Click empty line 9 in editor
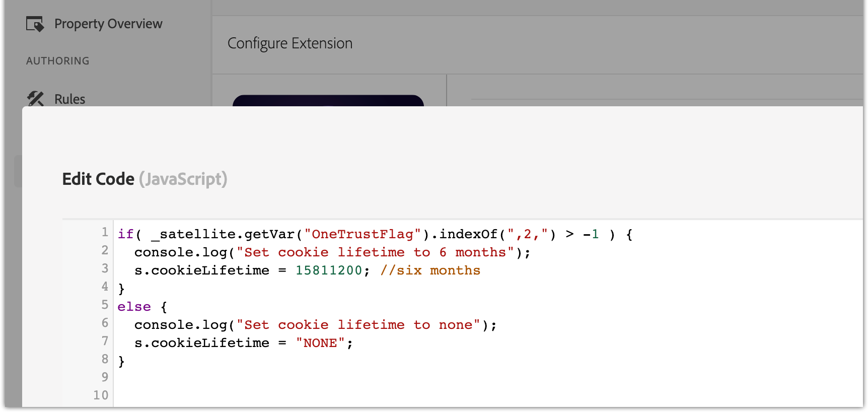The image size is (868, 412). (487, 377)
